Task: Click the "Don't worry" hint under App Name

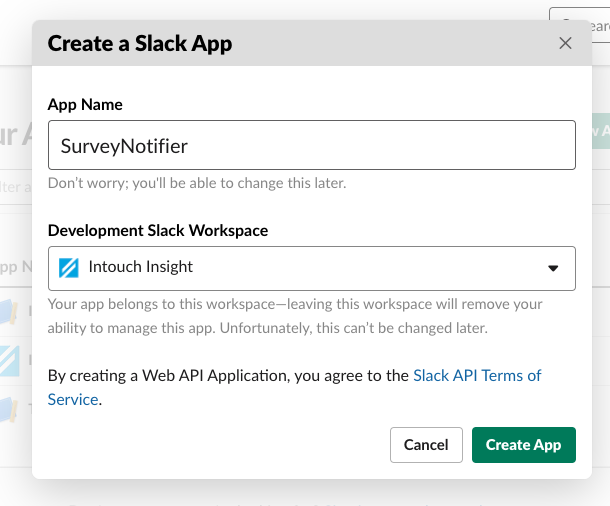Action: coord(197,183)
